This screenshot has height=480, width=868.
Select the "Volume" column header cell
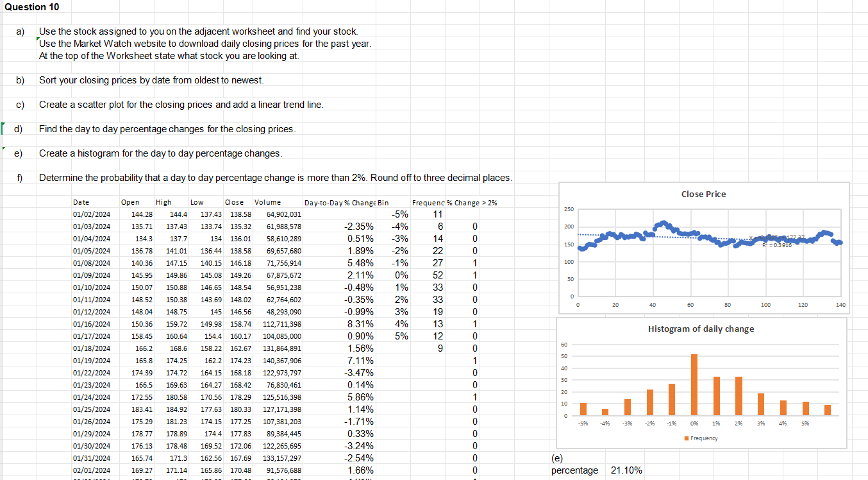[x=267, y=203]
